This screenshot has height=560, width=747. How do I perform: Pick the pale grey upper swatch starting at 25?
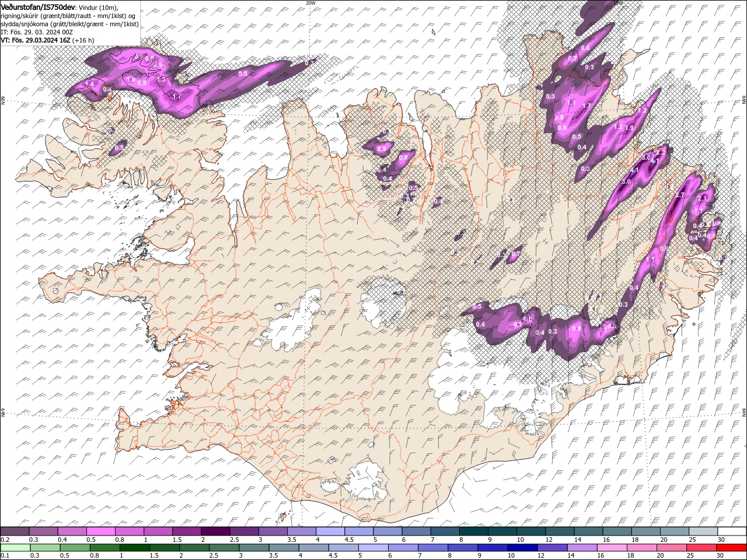tap(702, 531)
